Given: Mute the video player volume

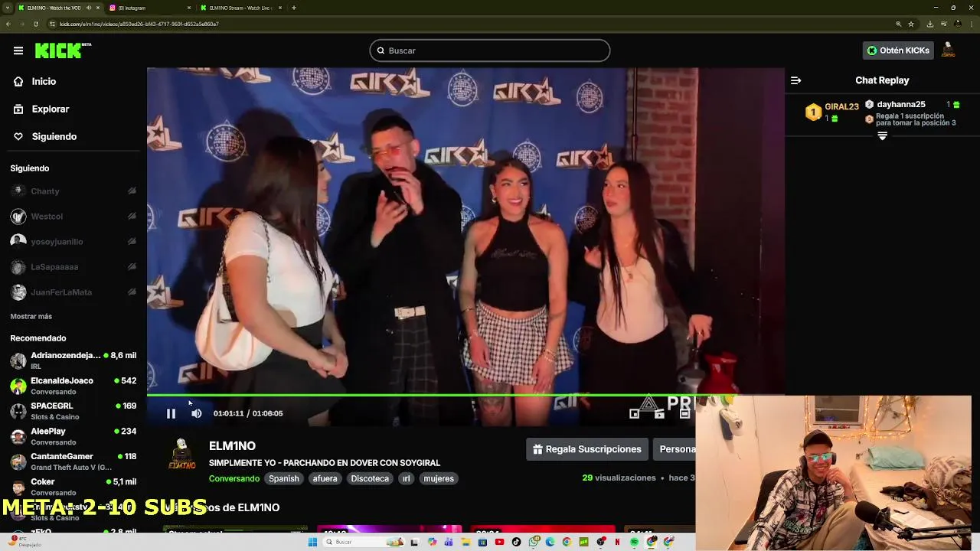Looking at the screenshot, I should click(197, 413).
